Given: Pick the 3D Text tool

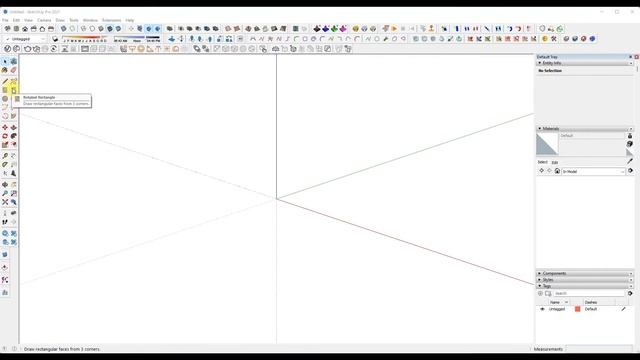Looking at the screenshot, I should click(x=13, y=173).
